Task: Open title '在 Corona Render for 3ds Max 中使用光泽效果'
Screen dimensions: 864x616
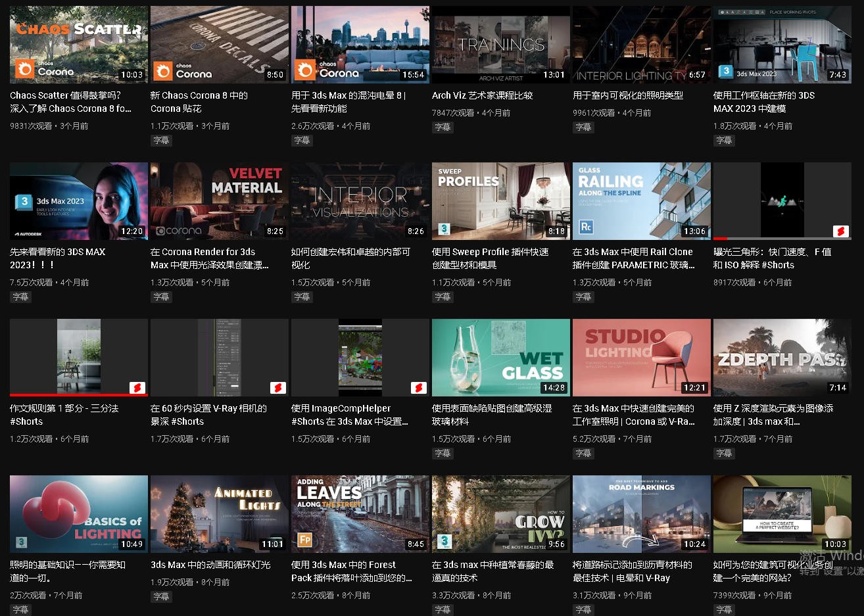Action: [x=210, y=258]
